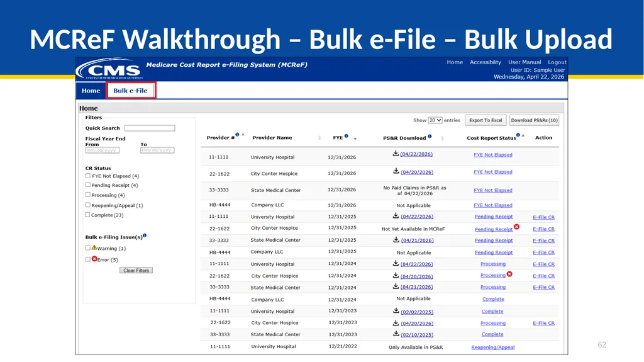Viewport: 644px width, 362px height.
Task: Click Fiscal Year End To date field
Action: point(157,150)
